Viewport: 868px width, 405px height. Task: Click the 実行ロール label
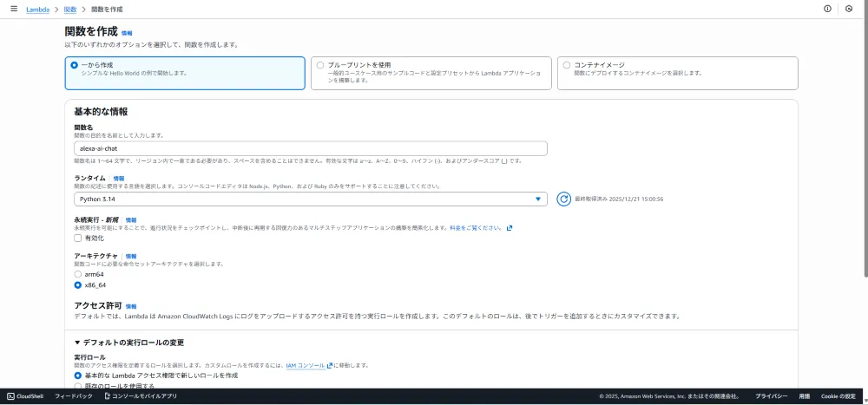pyautogui.click(x=89, y=356)
